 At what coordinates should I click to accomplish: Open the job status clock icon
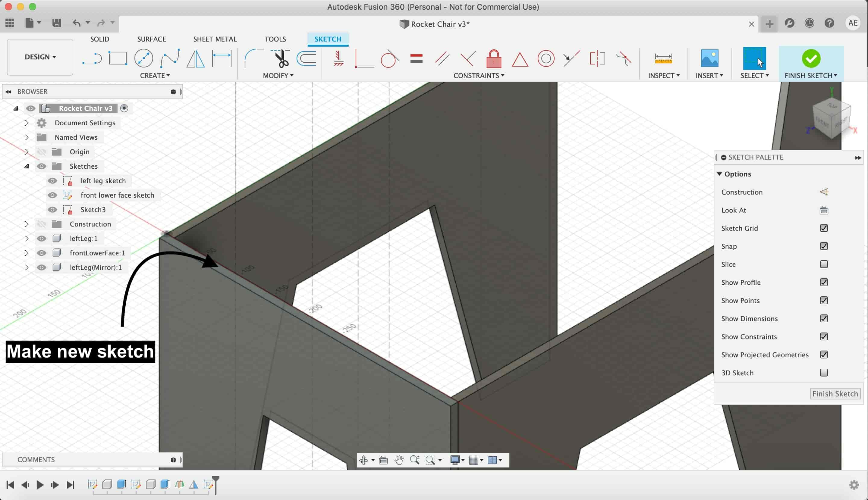809,23
